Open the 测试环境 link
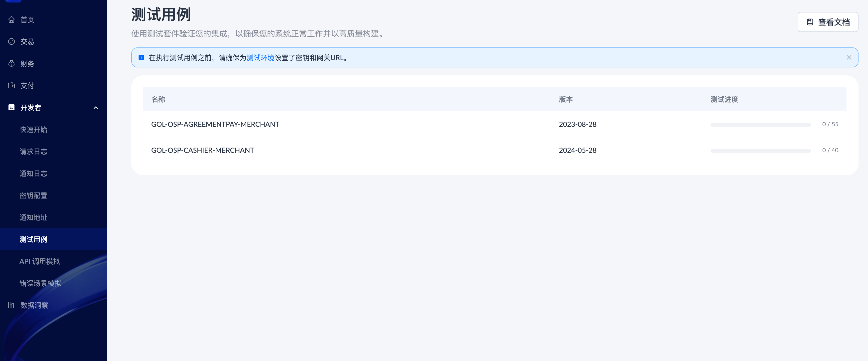This screenshot has width=868, height=361. [260, 58]
